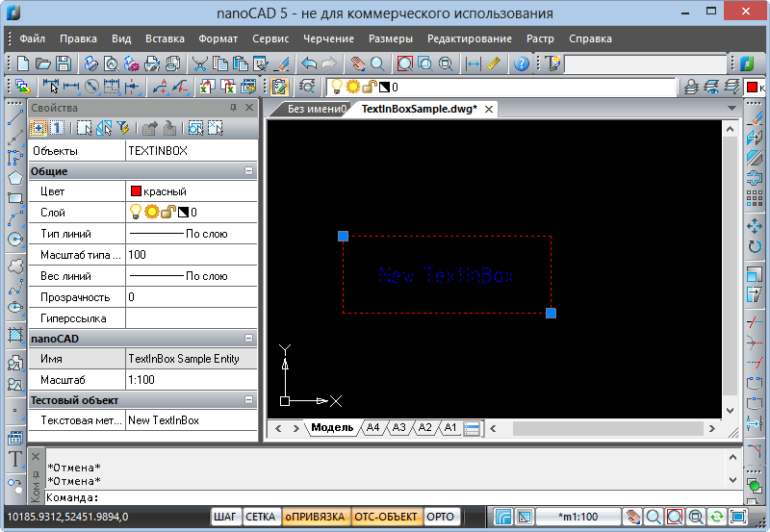Click the Cut scissors icon
Screen dimensions: 770x532
point(199,63)
